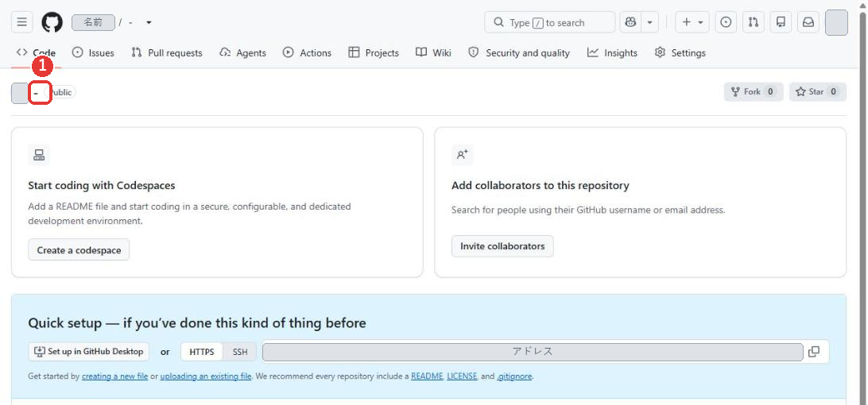Switch to the Agents tab
Viewport: 868px width, 405px height.
[243, 52]
